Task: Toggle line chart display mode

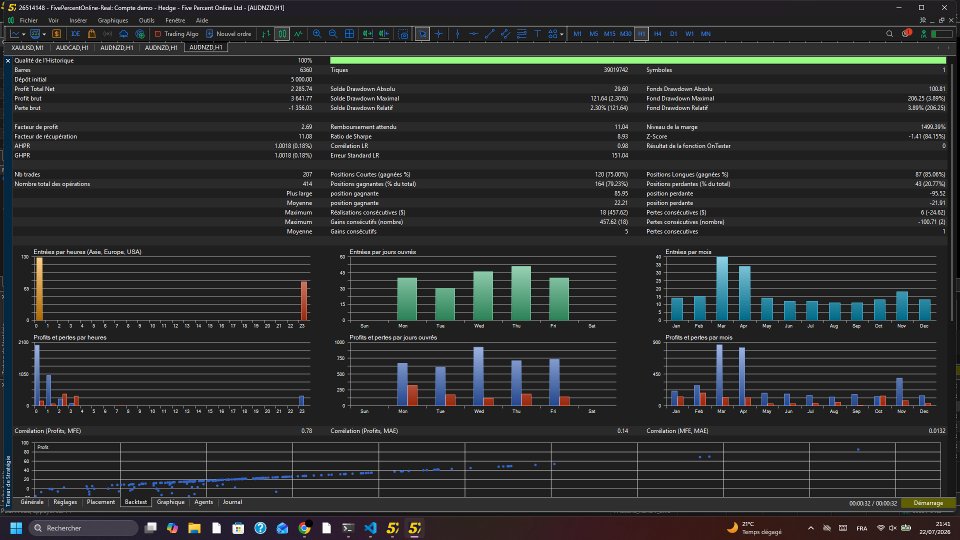Action: 298,34
